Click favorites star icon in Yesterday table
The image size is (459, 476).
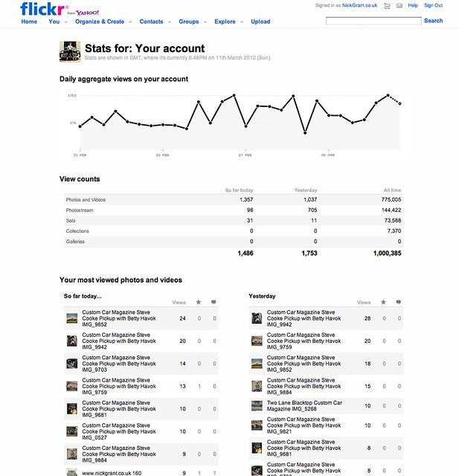(x=383, y=302)
